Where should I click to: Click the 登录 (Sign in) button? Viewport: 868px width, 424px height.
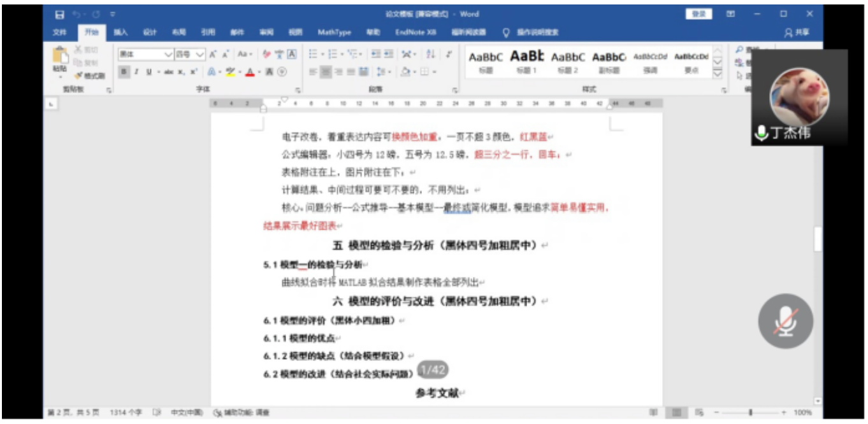click(698, 14)
